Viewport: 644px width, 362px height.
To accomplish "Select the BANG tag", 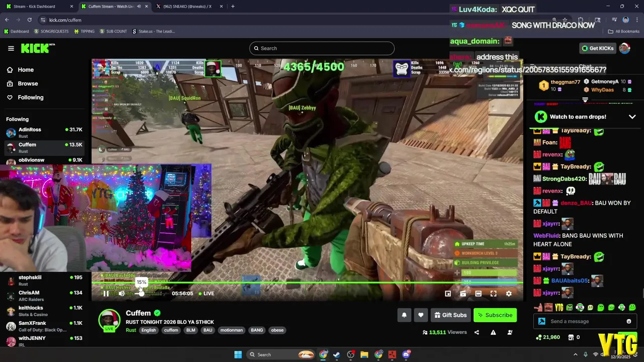I will [257, 330].
